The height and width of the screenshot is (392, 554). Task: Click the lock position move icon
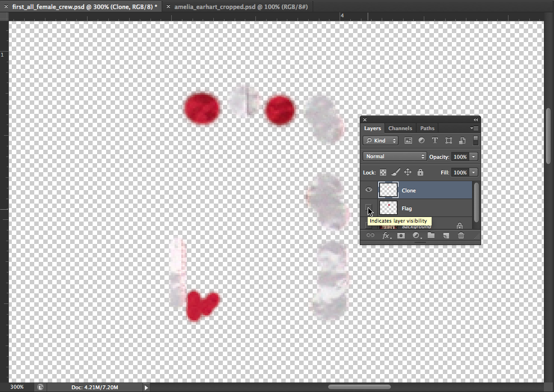pos(408,173)
